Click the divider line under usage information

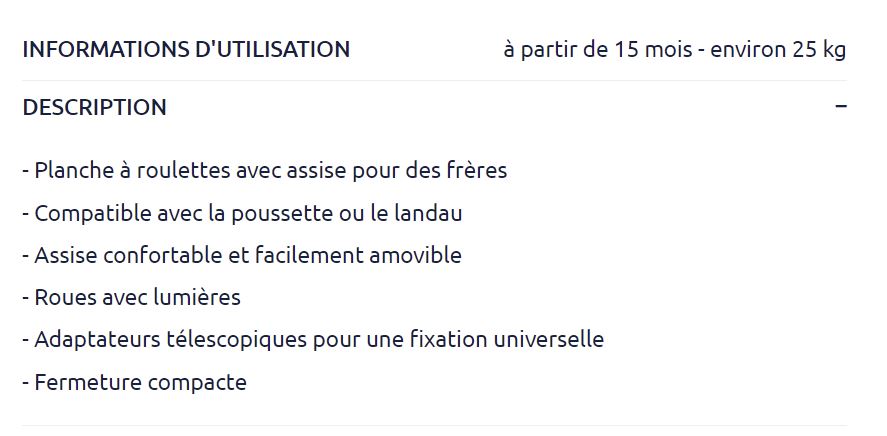(434, 81)
